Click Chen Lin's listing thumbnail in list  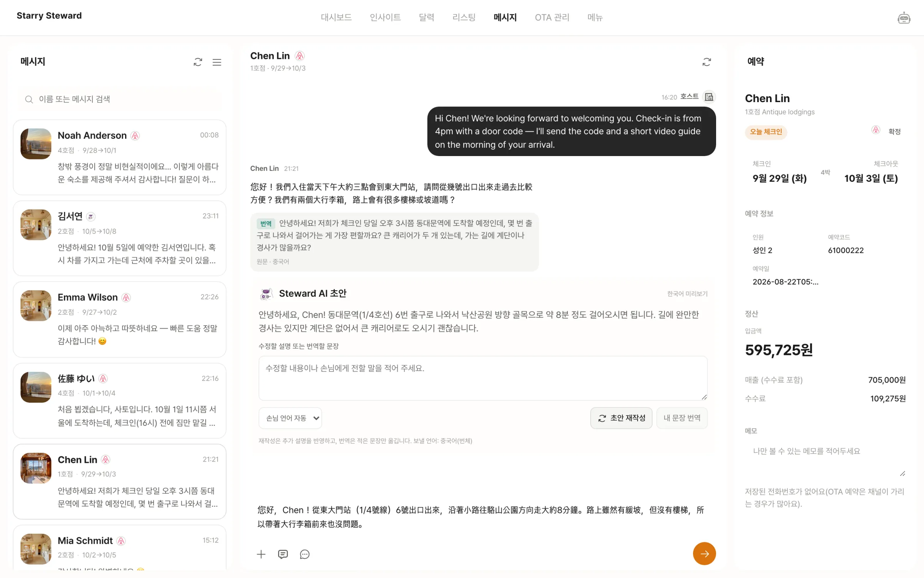coord(36,468)
